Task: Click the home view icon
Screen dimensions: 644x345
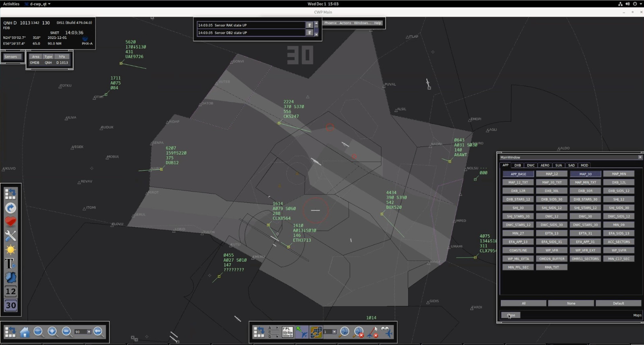Action: (25, 332)
